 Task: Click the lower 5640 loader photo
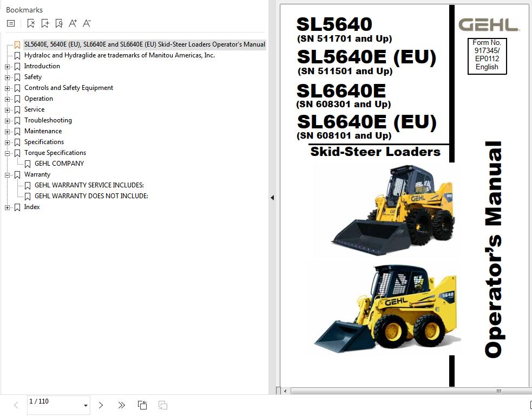pos(387,309)
